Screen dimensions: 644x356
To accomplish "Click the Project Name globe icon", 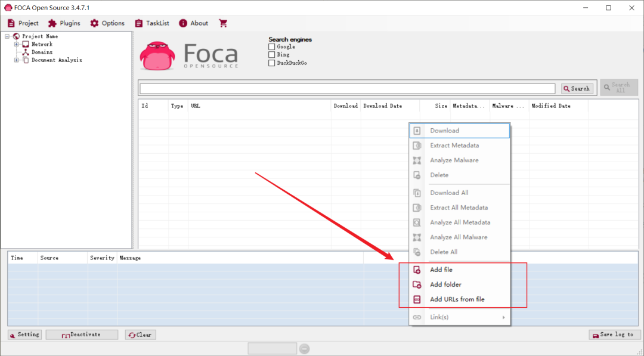I will pos(17,36).
